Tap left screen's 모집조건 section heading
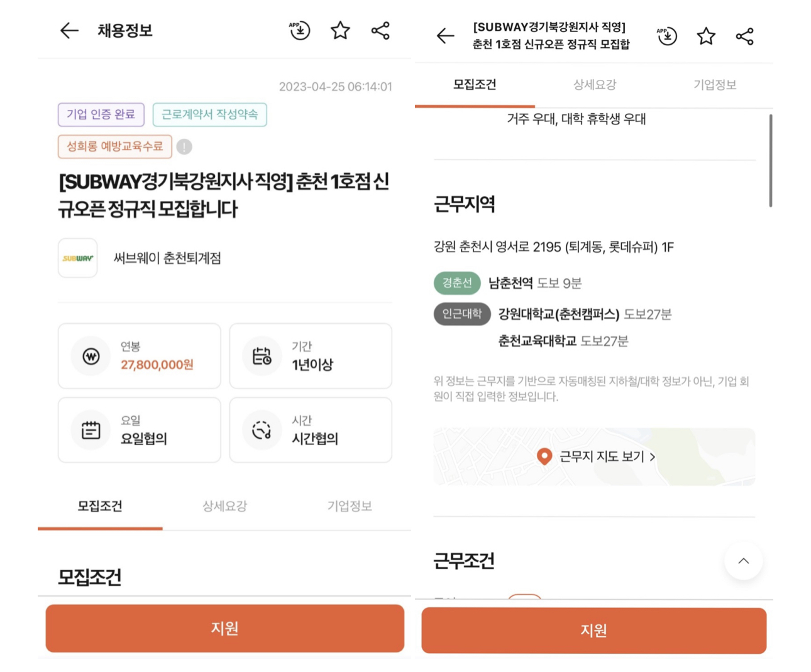Image resolution: width=811 pixels, height=672 pixels. coord(89,578)
